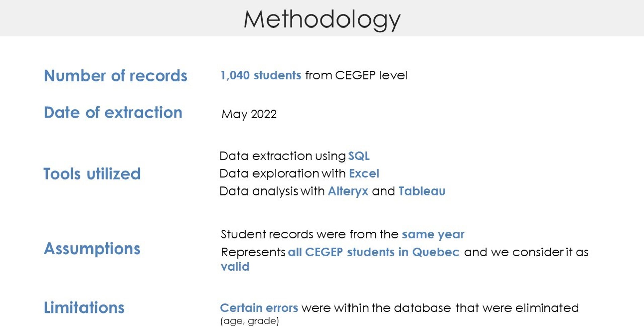Viewport: 644px width, 328px height.
Task: Click the Data exploration with line
Action: [299, 173]
